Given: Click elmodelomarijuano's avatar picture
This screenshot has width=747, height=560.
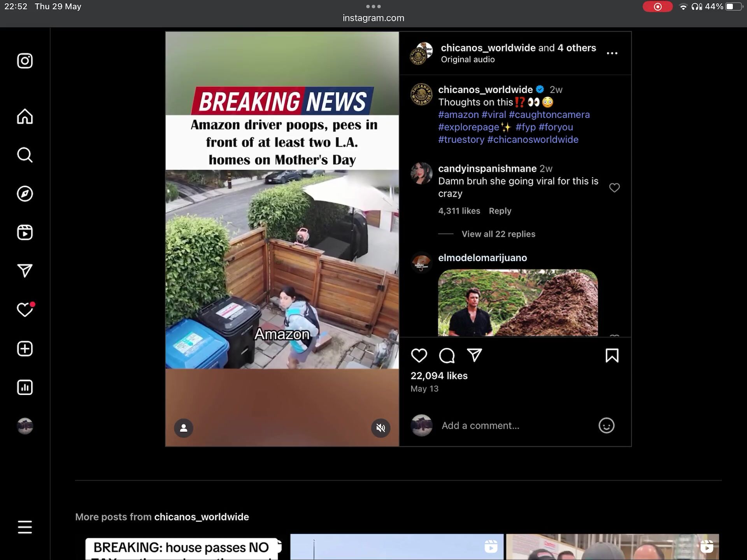Looking at the screenshot, I should click(x=421, y=262).
